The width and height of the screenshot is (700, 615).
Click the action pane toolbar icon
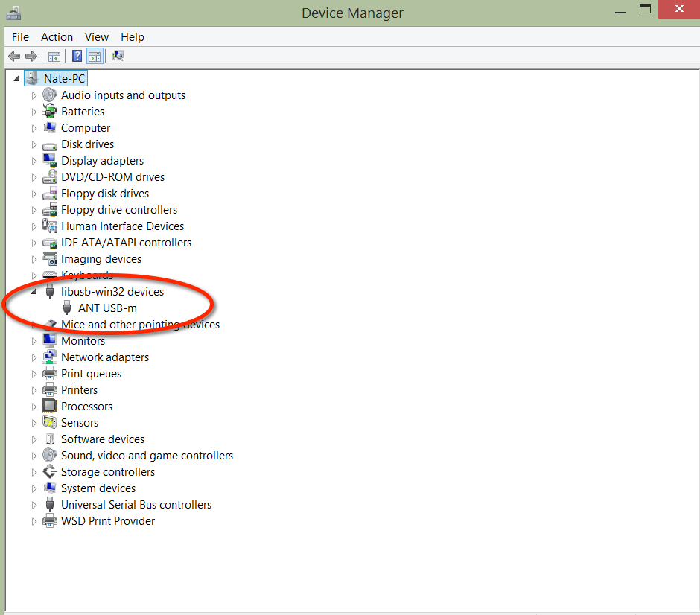[95, 57]
